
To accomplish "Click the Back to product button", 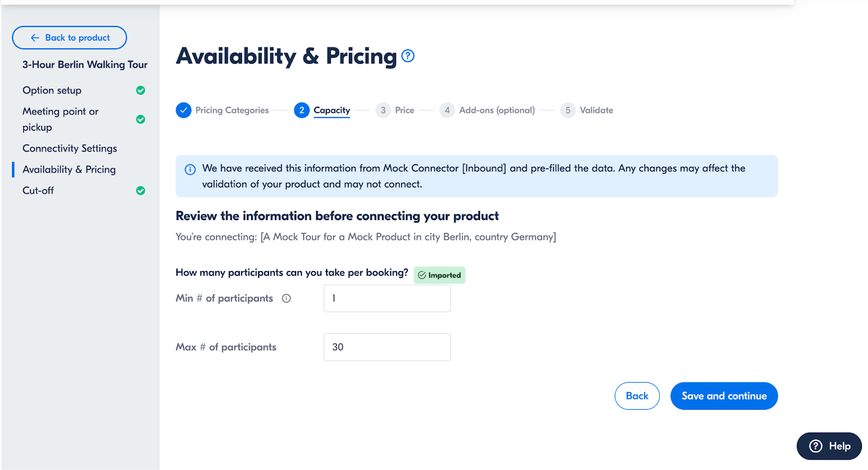I will coord(69,37).
